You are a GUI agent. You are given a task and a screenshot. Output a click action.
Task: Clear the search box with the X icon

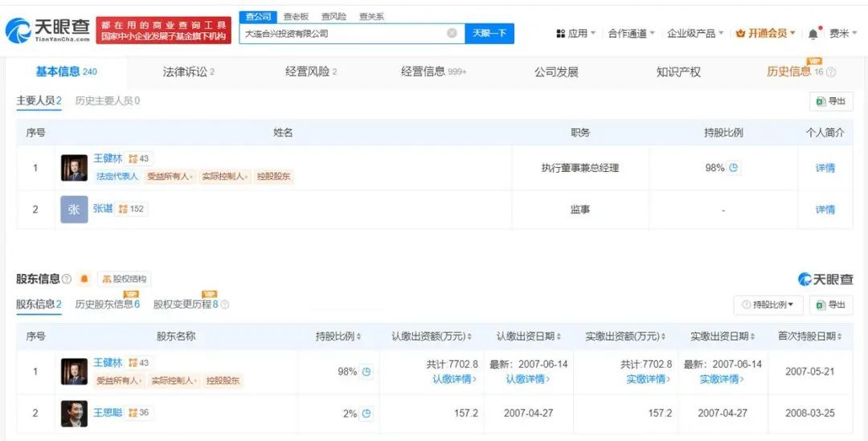452,34
